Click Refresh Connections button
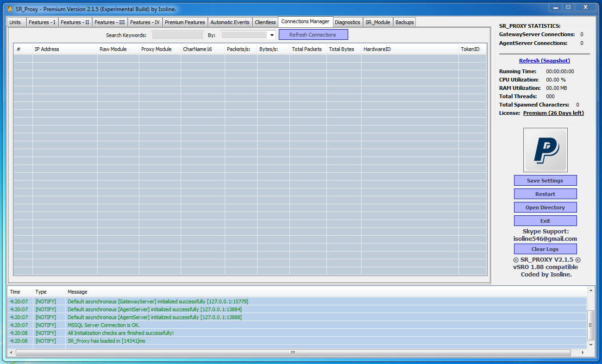This screenshot has height=364, width=602. (x=313, y=35)
